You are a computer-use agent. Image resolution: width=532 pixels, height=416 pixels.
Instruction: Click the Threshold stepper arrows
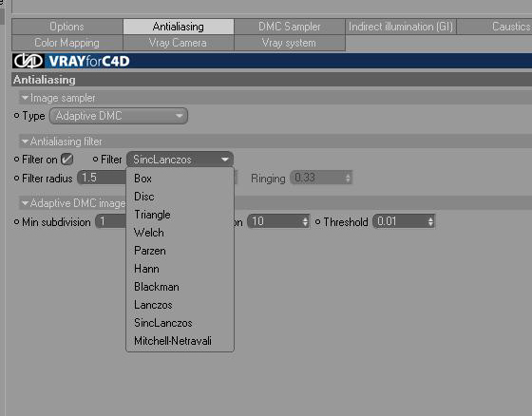(430, 221)
